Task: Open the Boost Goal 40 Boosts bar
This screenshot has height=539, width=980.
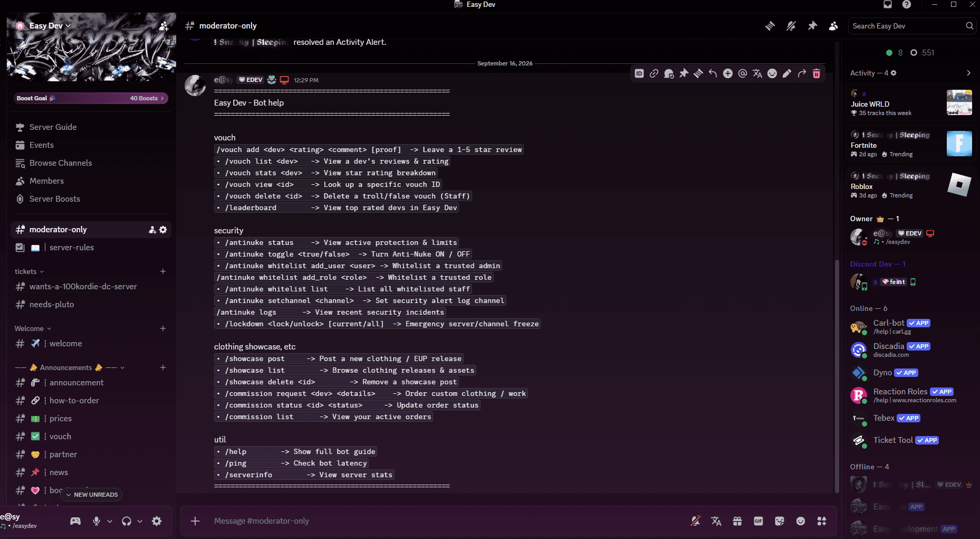Action: point(91,98)
